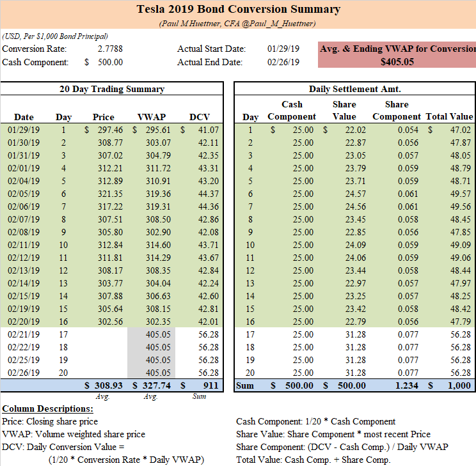The width and height of the screenshot is (476, 466).
Task: Select DCV cell 42.84
Action: pos(209,270)
